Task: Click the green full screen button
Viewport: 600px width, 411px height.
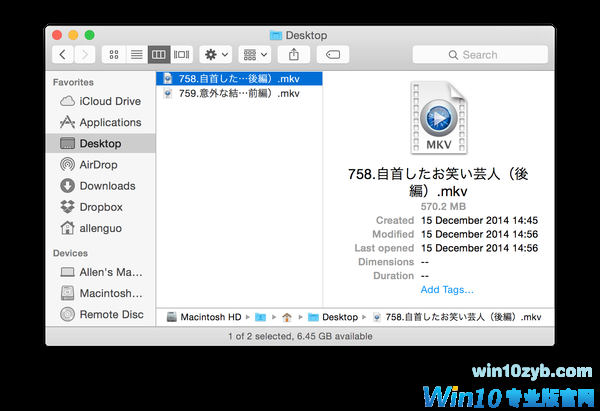Action: click(x=90, y=35)
